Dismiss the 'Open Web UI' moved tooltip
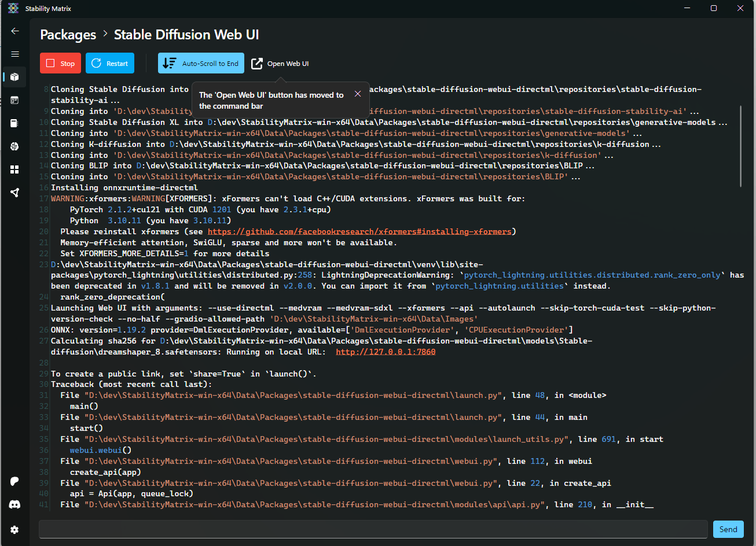756x546 pixels. point(358,94)
